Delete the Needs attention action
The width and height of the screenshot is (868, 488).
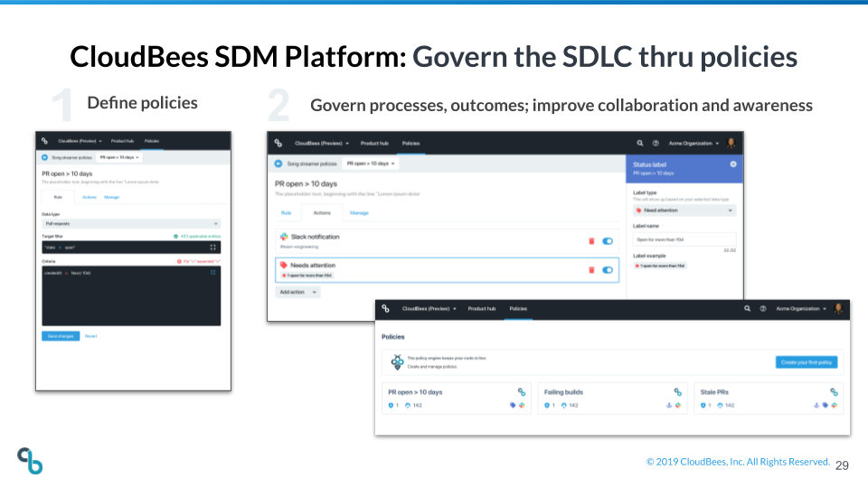click(591, 270)
